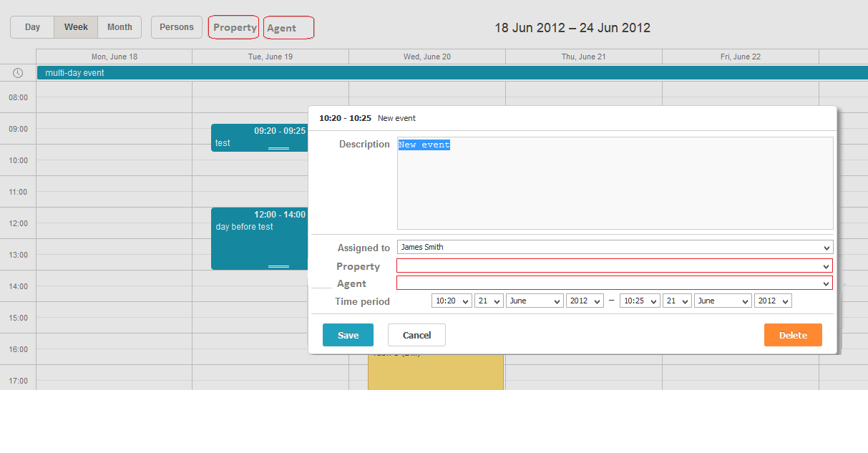868x453 pixels.
Task: Switch to Day view
Action: pyautogui.click(x=32, y=27)
